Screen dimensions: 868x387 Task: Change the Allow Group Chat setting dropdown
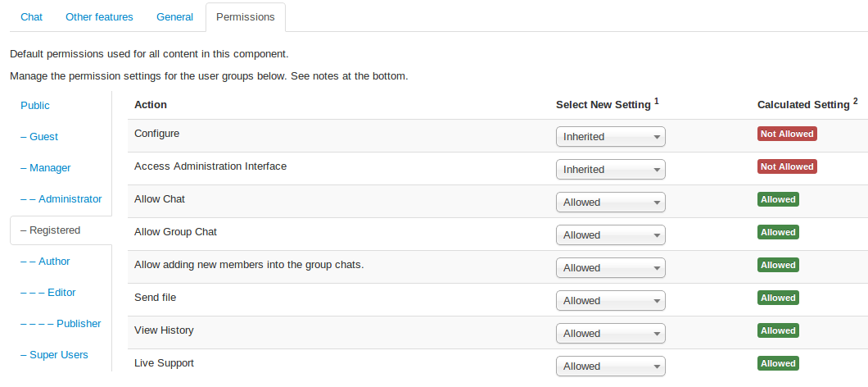[x=610, y=235]
